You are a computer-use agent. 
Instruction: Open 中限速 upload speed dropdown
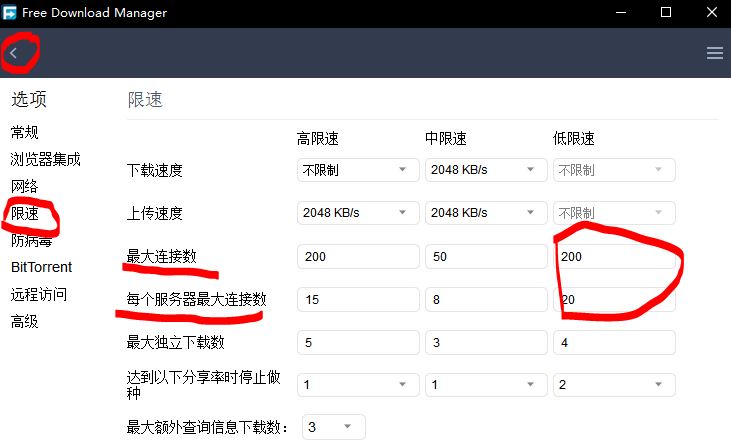[x=486, y=213]
